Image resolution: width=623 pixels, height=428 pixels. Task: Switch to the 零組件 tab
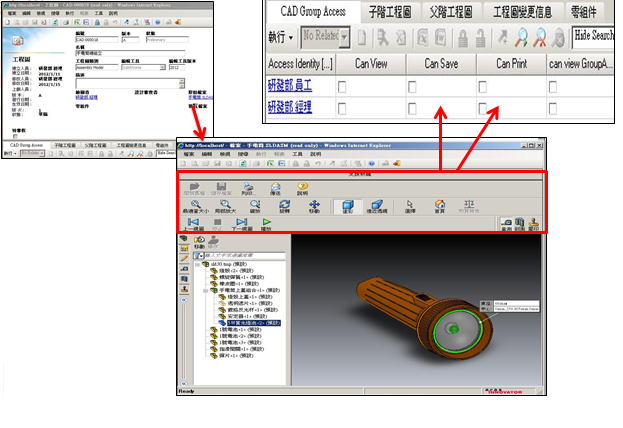584,12
